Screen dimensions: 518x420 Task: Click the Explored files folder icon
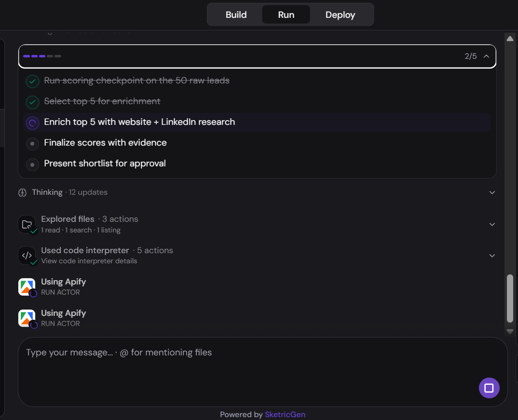27,225
